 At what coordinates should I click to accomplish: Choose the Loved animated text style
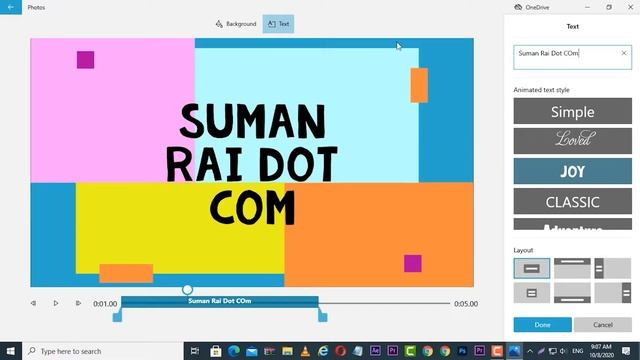click(x=573, y=141)
